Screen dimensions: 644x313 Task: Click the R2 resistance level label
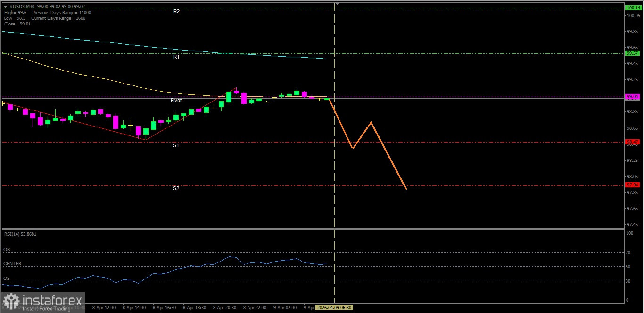point(176,11)
